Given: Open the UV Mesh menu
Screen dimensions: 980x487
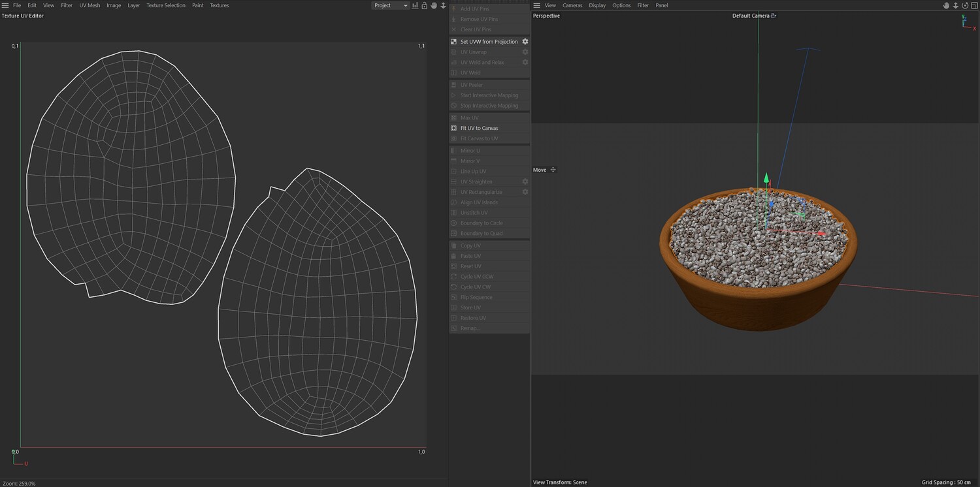Looking at the screenshot, I should click(x=90, y=5).
